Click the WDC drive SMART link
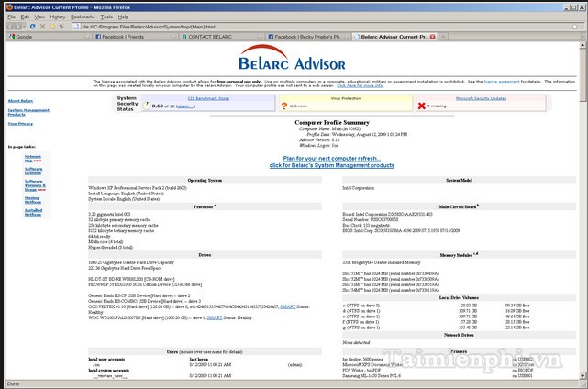The width and height of the screenshot is (588, 389). tap(215, 317)
